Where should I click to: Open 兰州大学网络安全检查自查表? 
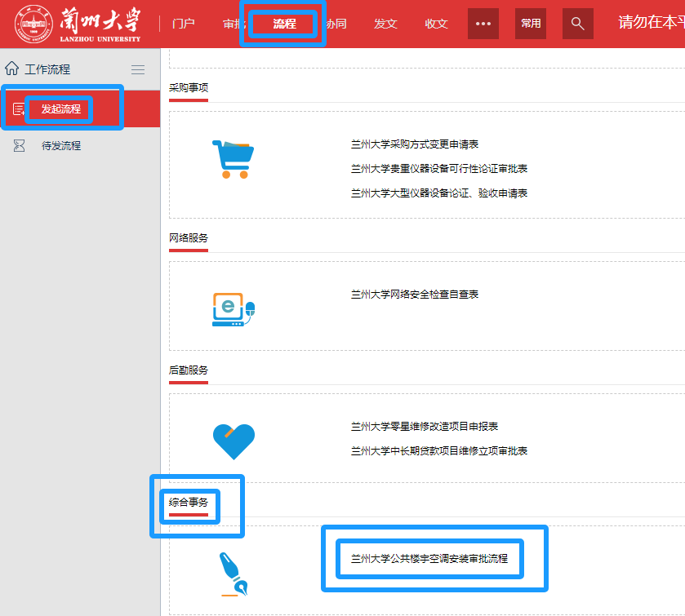(x=415, y=295)
